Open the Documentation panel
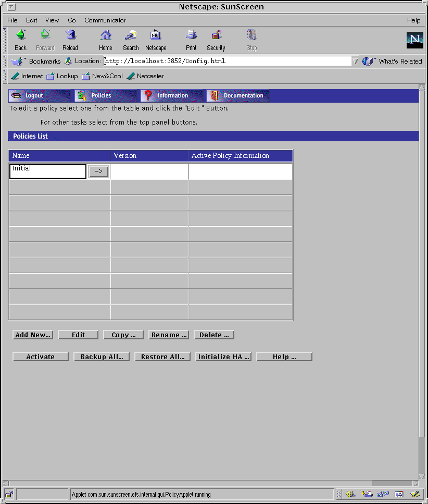The image size is (428, 504). pyautogui.click(x=238, y=95)
